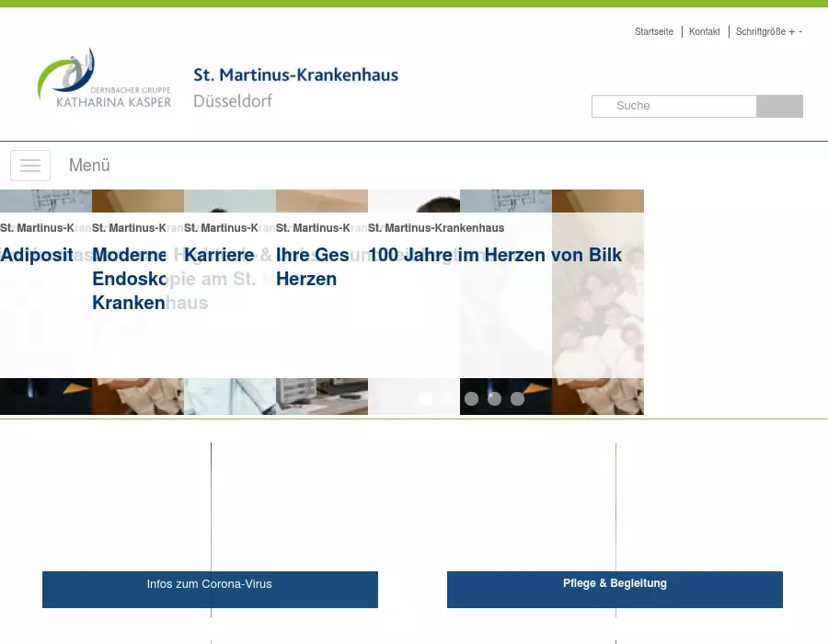Image resolution: width=828 pixels, height=644 pixels.
Task: Open the hamburger navigation menu
Action: (30, 166)
